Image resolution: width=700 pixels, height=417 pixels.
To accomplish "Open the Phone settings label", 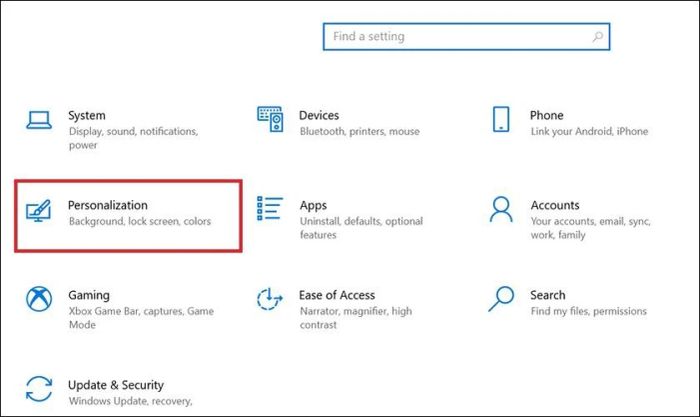I will click(547, 115).
